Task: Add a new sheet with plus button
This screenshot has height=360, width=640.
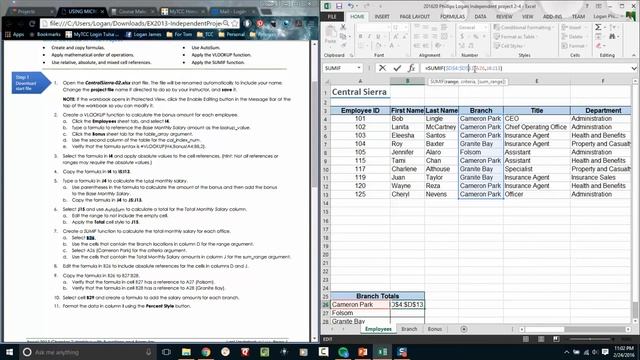Action: point(464,329)
